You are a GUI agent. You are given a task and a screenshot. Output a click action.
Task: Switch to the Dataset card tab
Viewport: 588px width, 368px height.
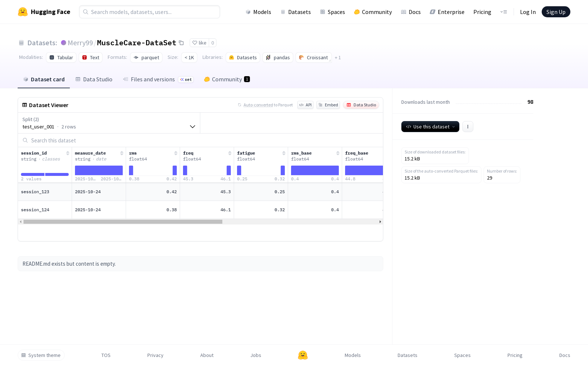click(44, 79)
